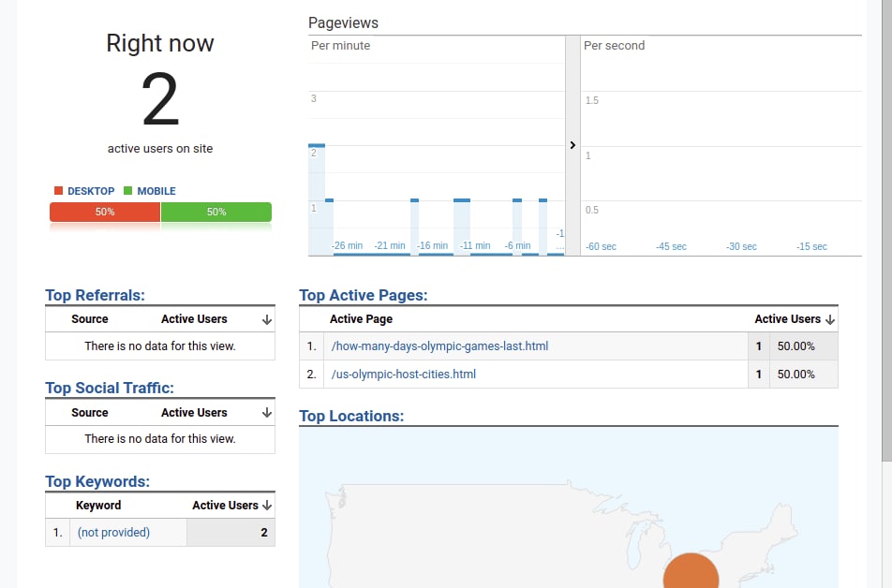Click the big 2 active users number

click(x=160, y=99)
